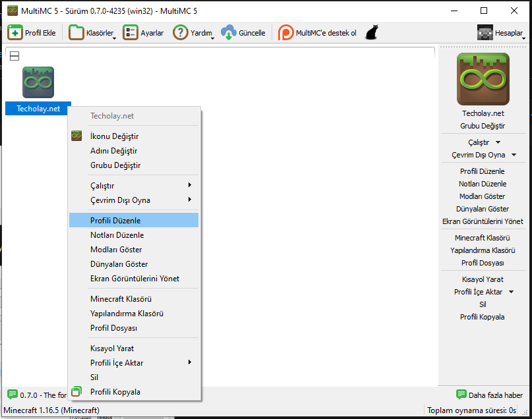Expand Hesaplar dropdown arrow
This screenshot has width=532, height=419.
[x=524, y=38]
